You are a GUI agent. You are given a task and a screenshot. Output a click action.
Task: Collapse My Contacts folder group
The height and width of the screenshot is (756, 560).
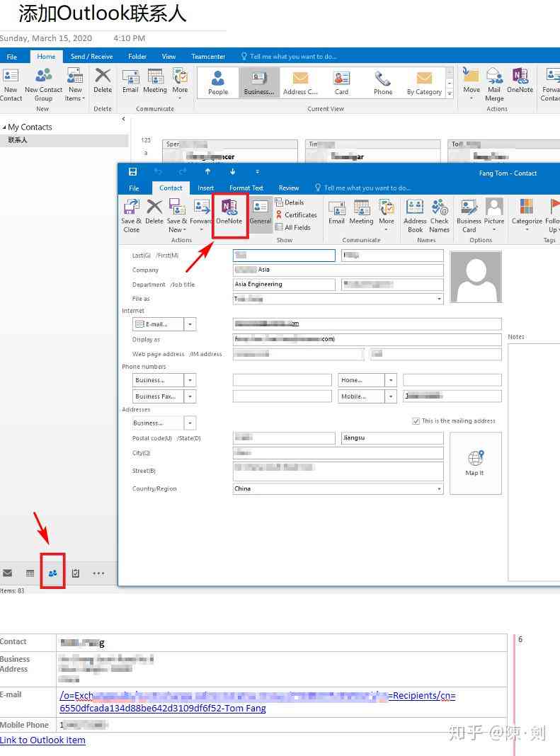tap(4, 127)
